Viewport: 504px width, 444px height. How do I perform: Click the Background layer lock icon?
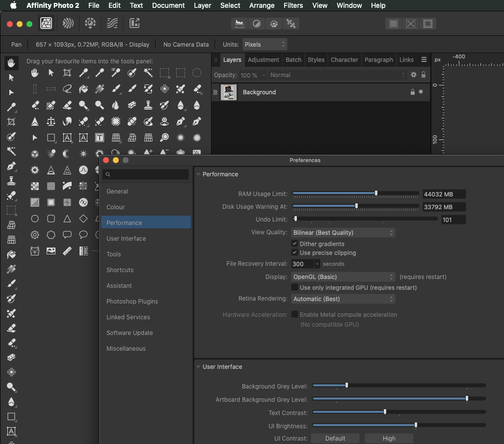click(x=412, y=92)
